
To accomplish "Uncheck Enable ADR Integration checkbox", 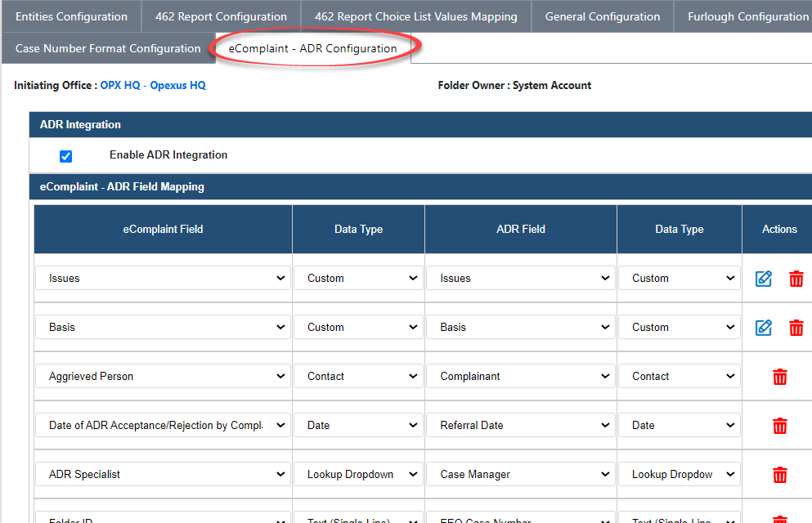I will [x=65, y=156].
